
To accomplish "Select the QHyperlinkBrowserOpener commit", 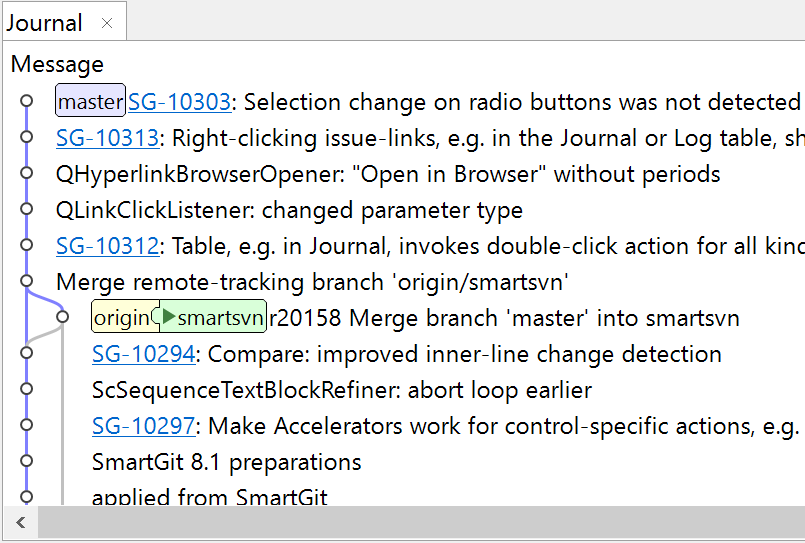I will (x=388, y=174).
